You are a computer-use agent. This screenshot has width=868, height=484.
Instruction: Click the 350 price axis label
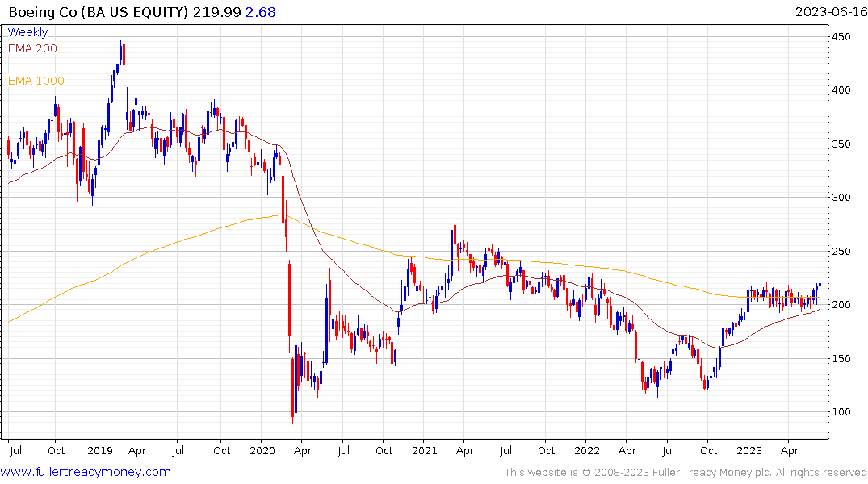point(841,144)
